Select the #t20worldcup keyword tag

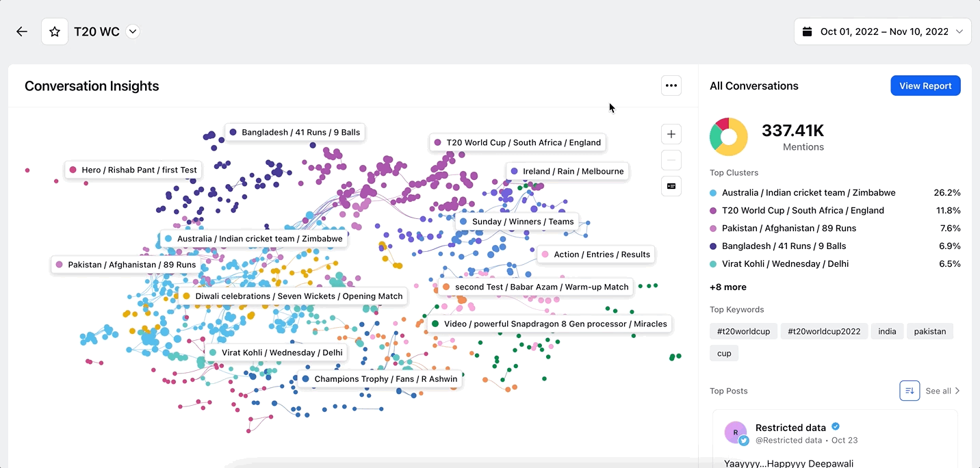click(743, 331)
